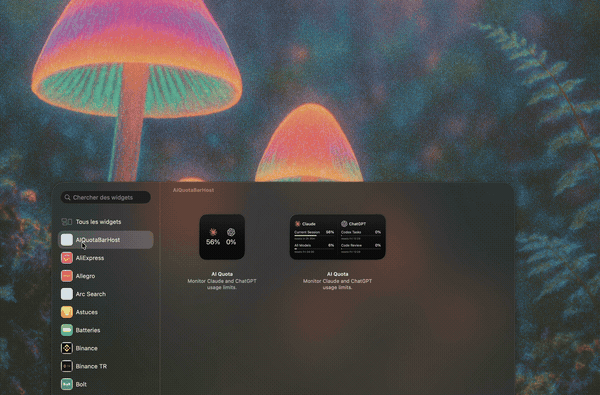Open AliExpress widgets in the sidebar

click(106, 258)
